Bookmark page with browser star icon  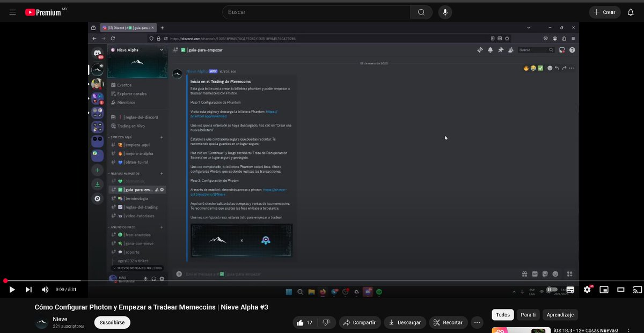pyautogui.click(x=507, y=39)
